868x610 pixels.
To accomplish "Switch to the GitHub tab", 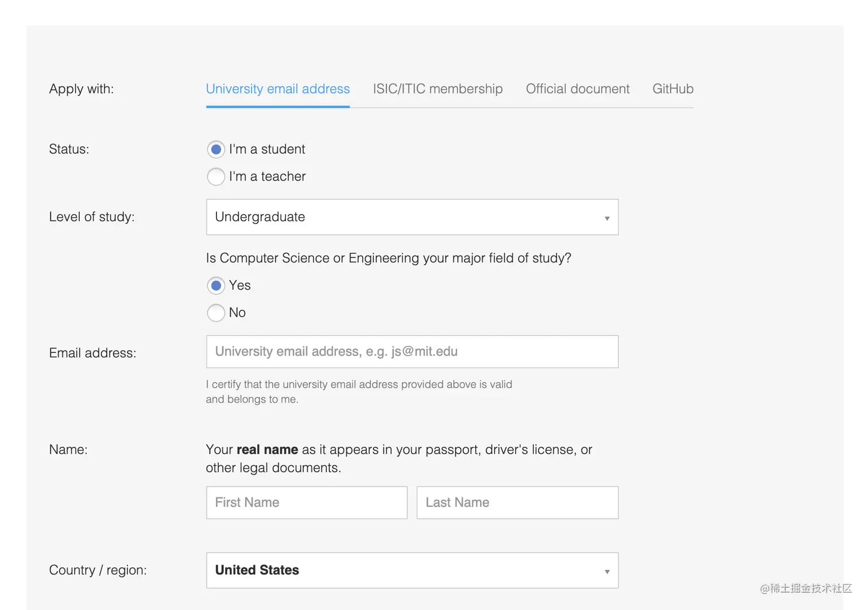I will point(673,89).
